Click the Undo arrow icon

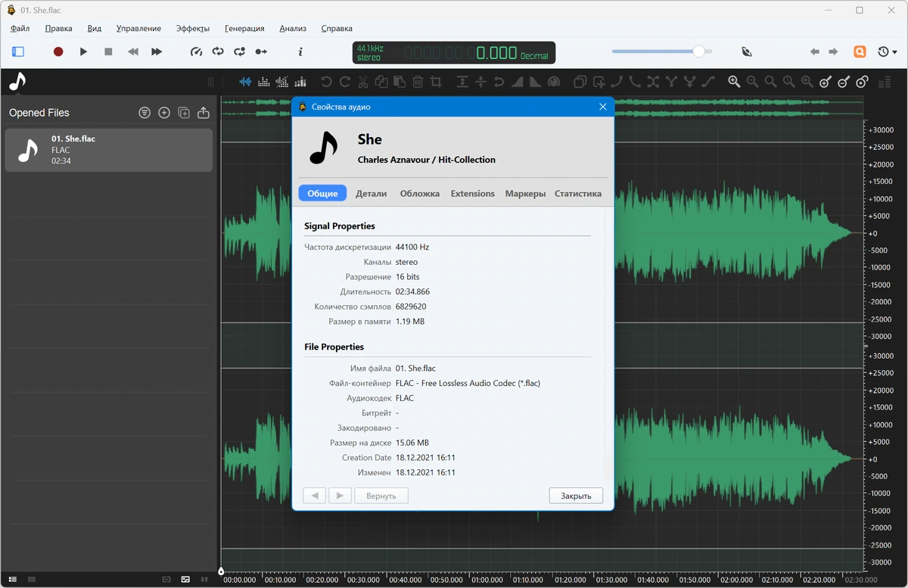[x=326, y=82]
